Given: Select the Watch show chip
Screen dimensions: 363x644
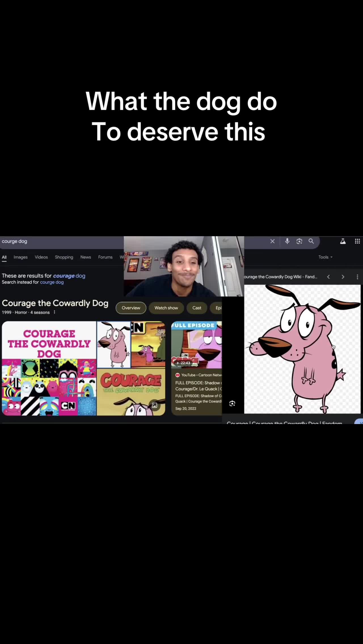Looking at the screenshot, I should [166, 308].
